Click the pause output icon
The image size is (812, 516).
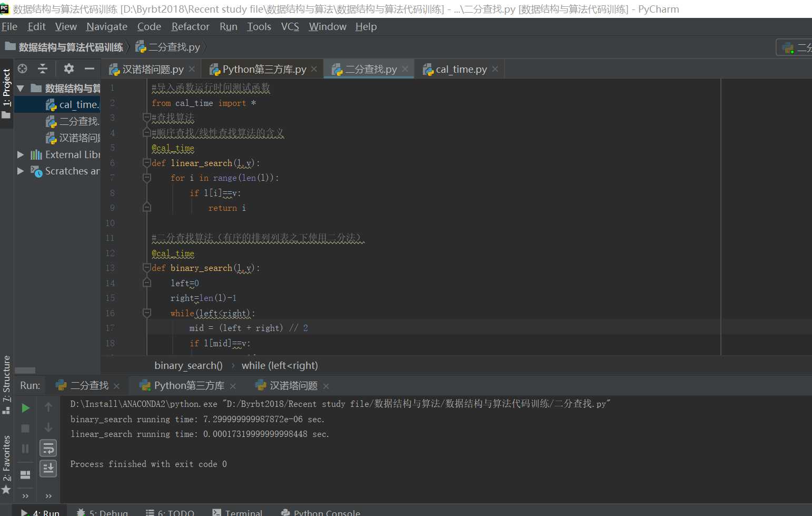(25, 449)
